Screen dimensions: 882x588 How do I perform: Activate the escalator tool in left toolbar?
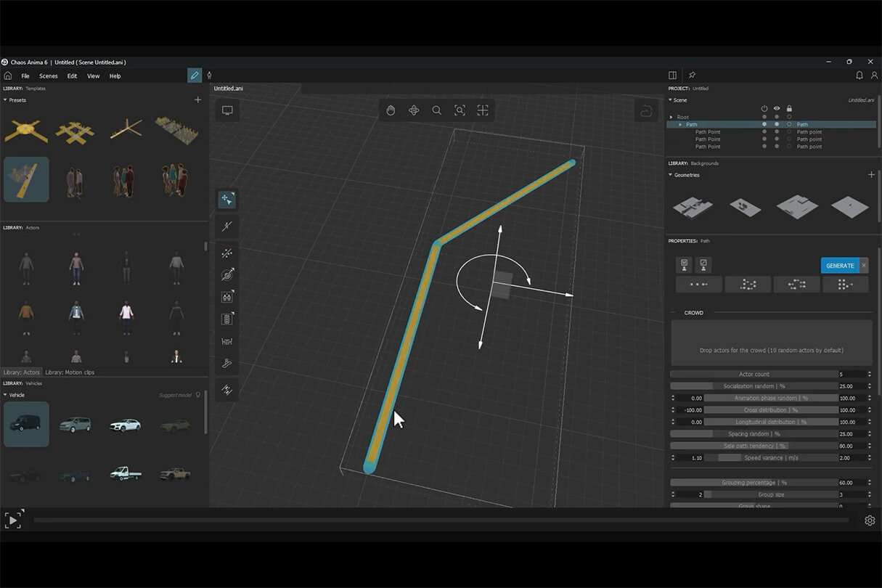click(x=227, y=363)
